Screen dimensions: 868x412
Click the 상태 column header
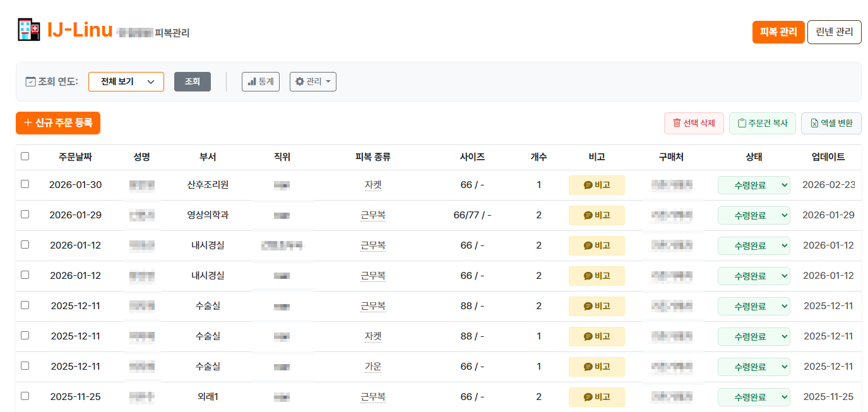(x=754, y=157)
